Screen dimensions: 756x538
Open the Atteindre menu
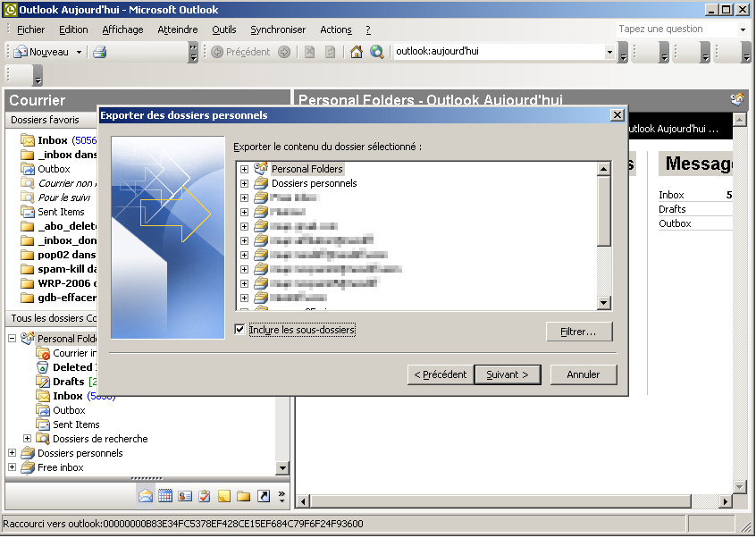178,29
